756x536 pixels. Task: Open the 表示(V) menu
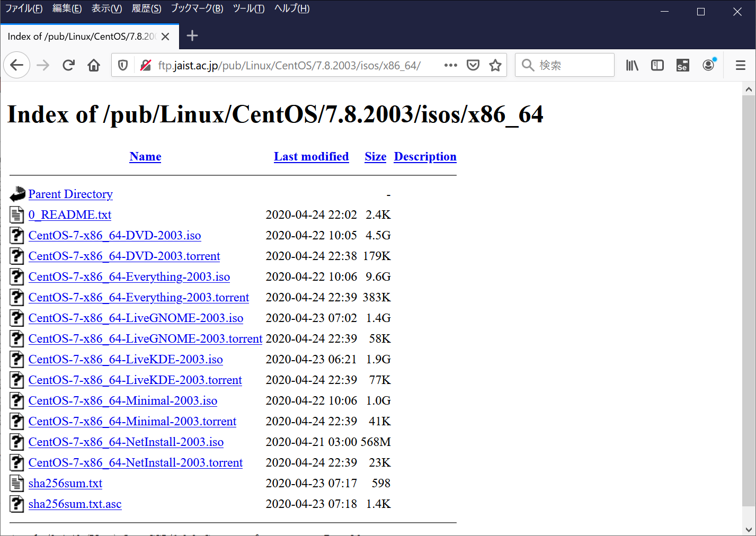[x=106, y=8]
